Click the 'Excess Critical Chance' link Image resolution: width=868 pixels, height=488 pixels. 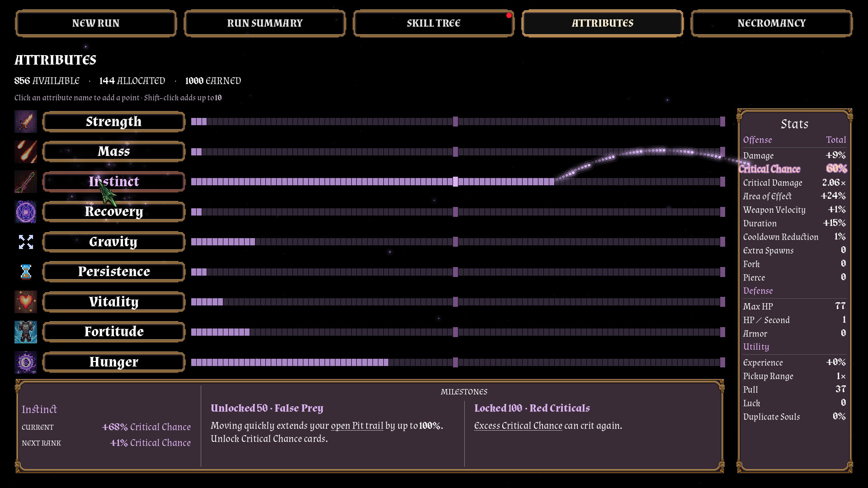(x=518, y=426)
